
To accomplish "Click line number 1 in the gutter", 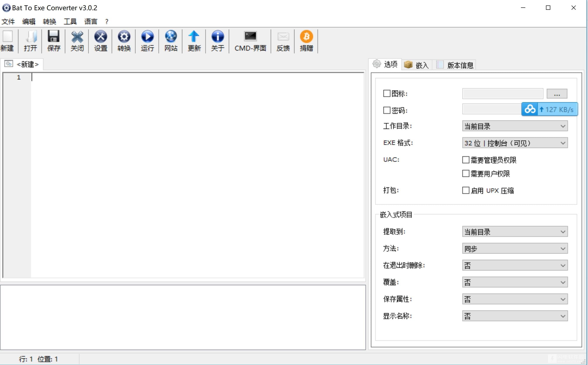I will click(19, 78).
